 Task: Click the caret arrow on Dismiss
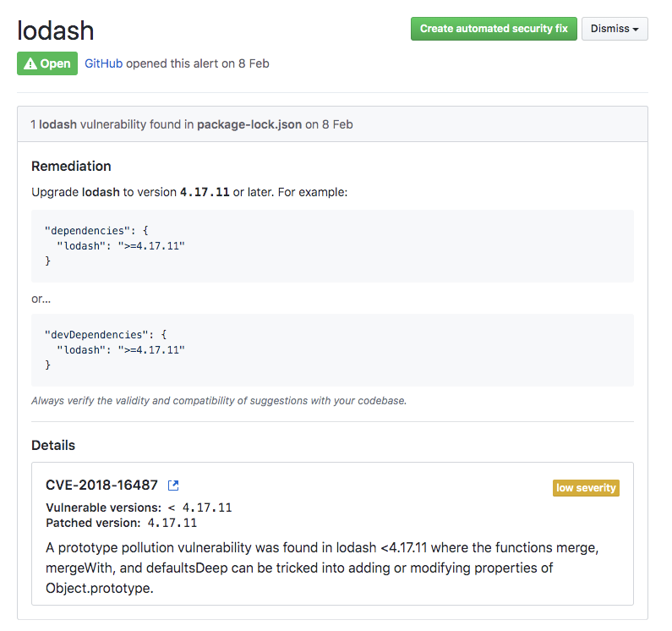[635, 30]
